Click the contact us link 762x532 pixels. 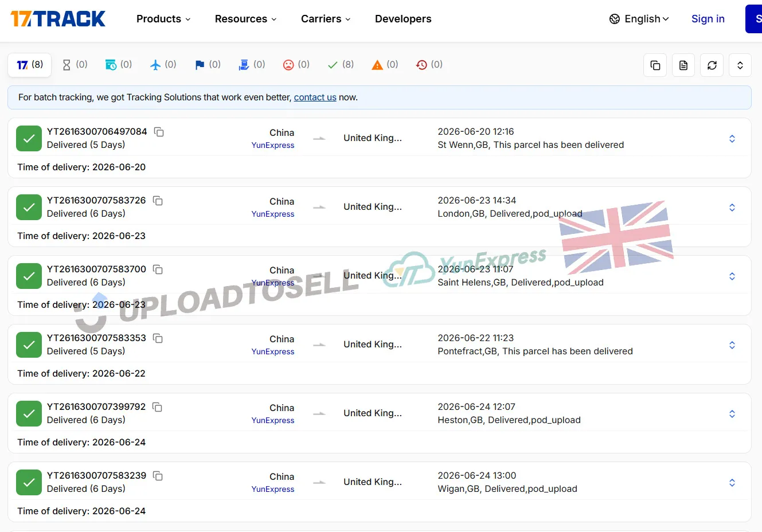(315, 97)
